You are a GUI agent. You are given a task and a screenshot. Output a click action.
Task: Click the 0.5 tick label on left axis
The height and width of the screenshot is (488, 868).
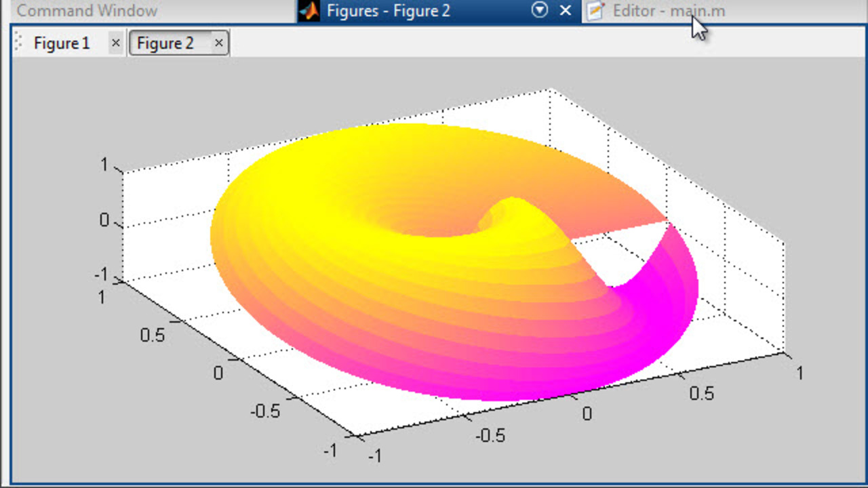(152, 334)
